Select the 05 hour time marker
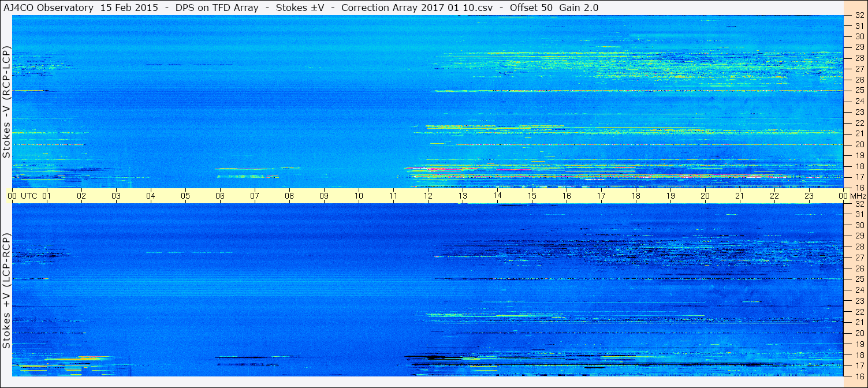868x388 pixels. (x=185, y=196)
